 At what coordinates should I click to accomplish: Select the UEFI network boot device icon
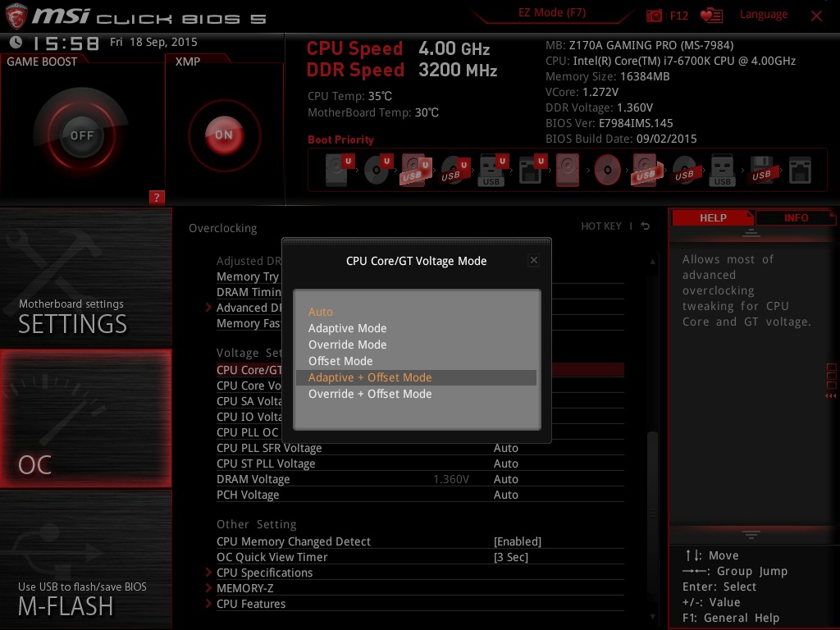pyautogui.click(x=532, y=171)
